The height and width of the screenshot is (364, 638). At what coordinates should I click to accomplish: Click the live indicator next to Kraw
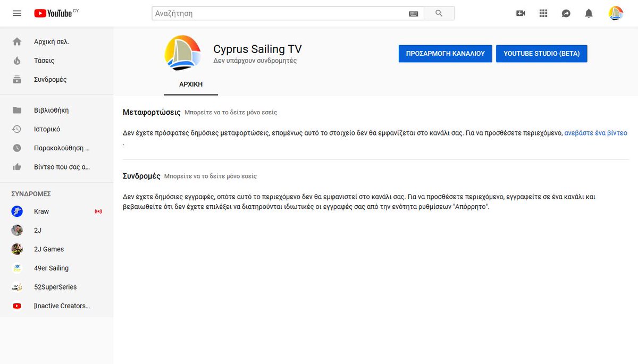click(98, 211)
